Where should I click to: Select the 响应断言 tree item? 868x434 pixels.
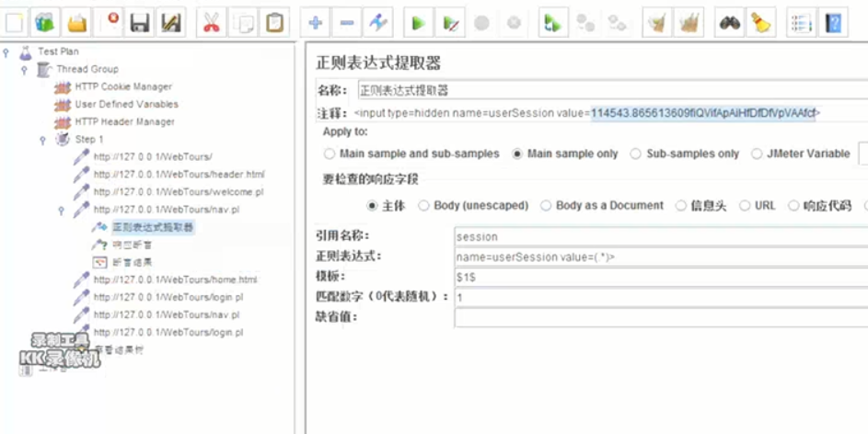[132, 245]
